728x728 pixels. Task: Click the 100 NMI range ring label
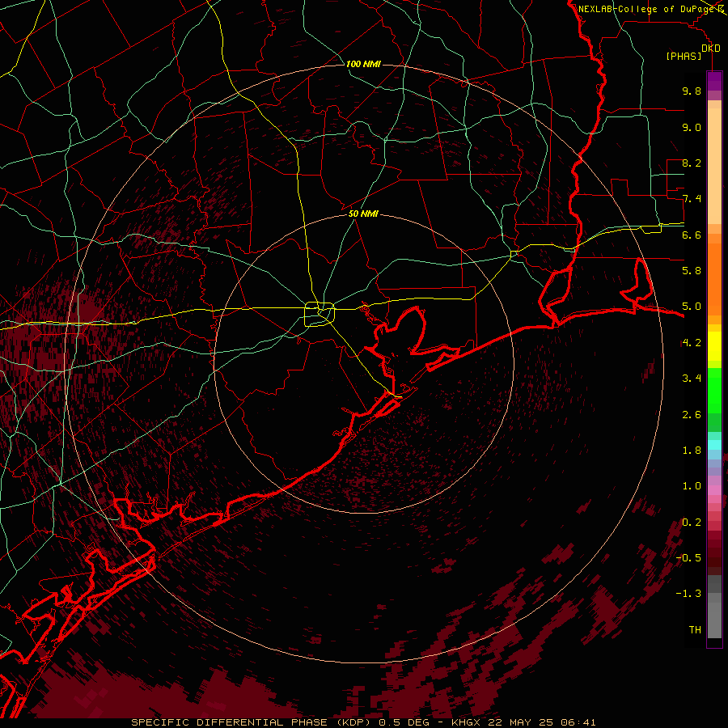[x=363, y=64]
